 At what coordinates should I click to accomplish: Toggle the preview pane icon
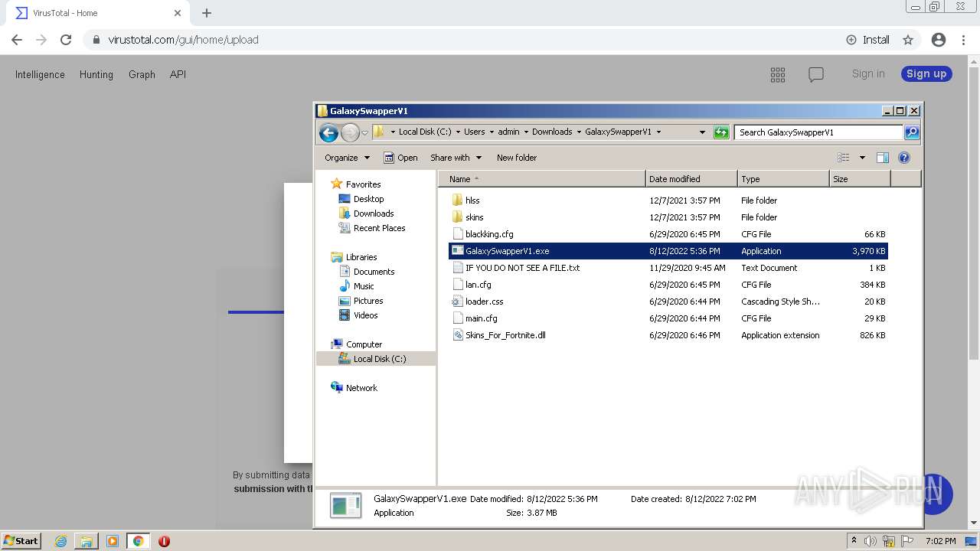pyautogui.click(x=882, y=158)
